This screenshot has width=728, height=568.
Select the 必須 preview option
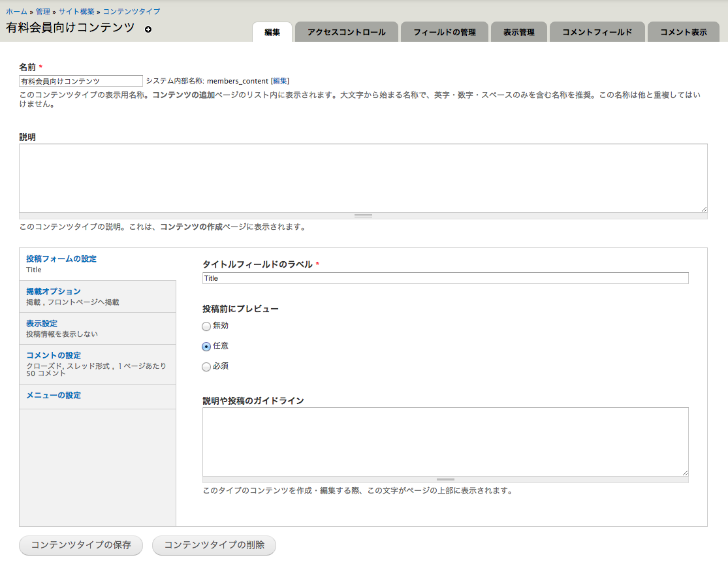(206, 366)
